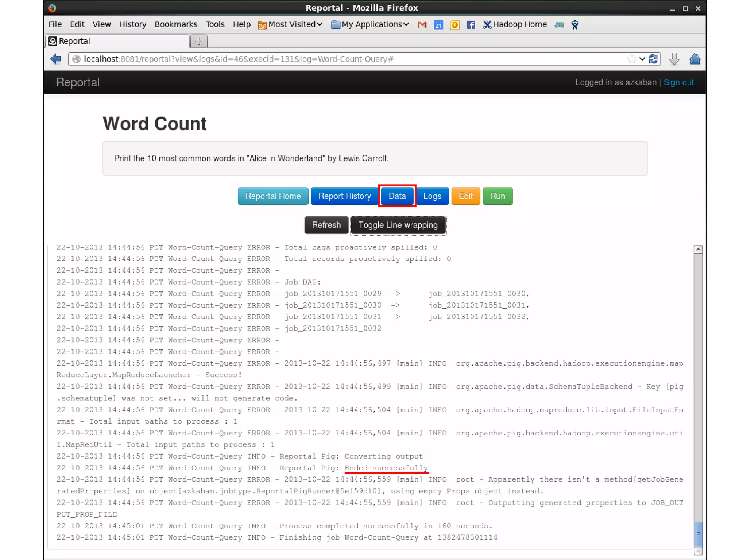Image resolution: width=747 pixels, height=560 pixels.
Task: Click the Sign out link
Action: point(678,82)
